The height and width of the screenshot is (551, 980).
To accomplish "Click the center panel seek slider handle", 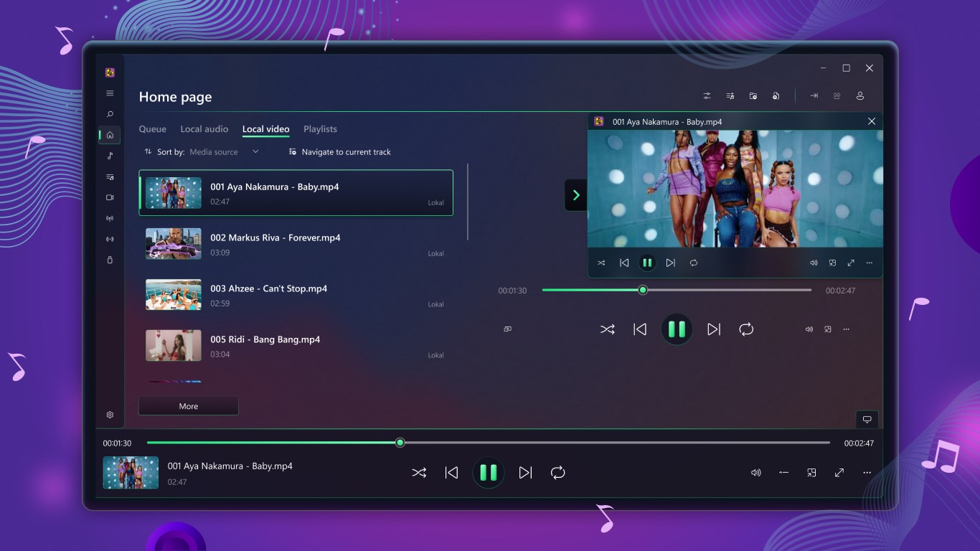I will click(643, 290).
